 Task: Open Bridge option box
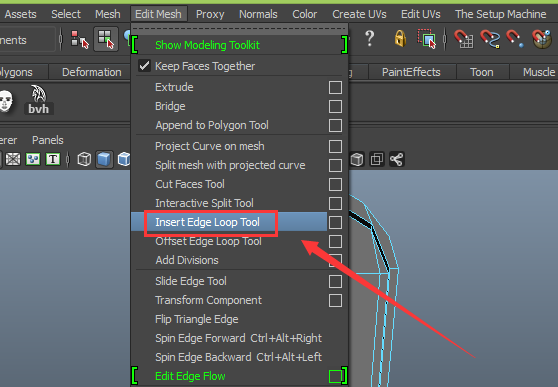(335, 106)
